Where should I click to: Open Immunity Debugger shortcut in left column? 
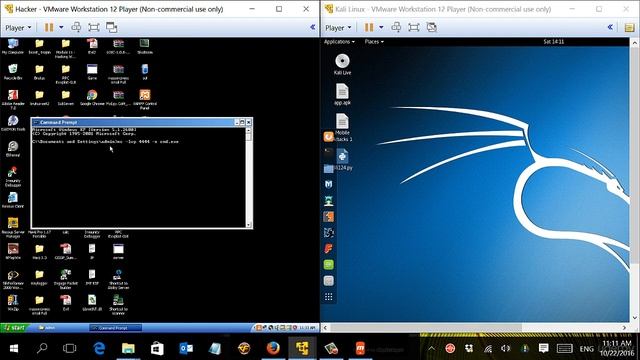(x=13, y=176)
